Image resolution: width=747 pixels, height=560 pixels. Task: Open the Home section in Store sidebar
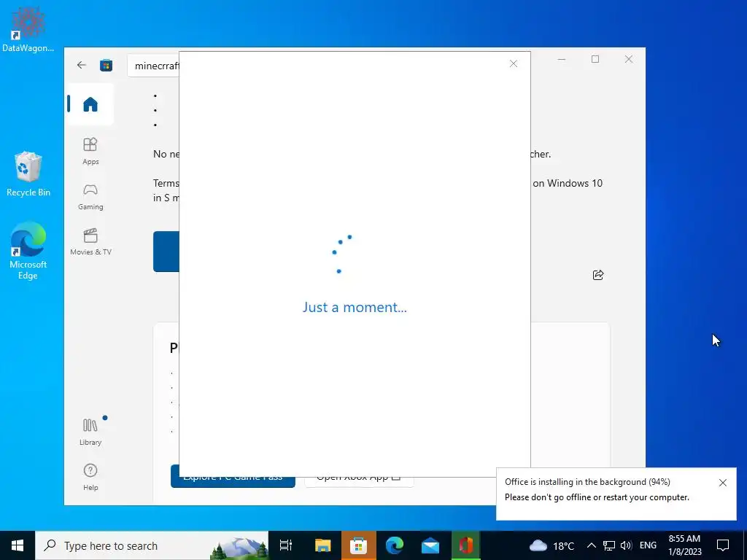click(x=90, y=104)
